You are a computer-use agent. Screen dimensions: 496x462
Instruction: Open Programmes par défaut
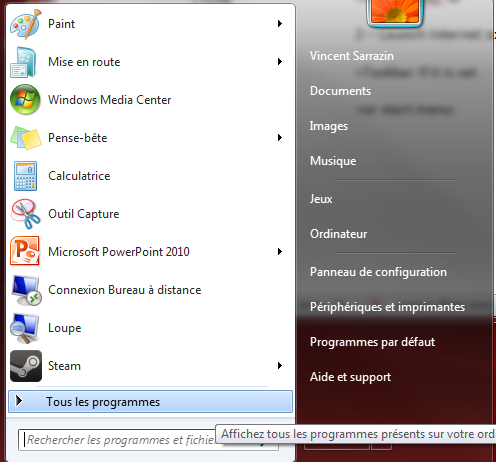click(x=372, y=342)
